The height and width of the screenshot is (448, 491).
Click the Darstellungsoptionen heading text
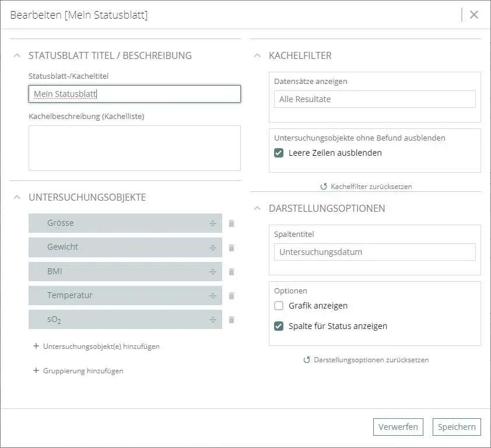[327, 208]
